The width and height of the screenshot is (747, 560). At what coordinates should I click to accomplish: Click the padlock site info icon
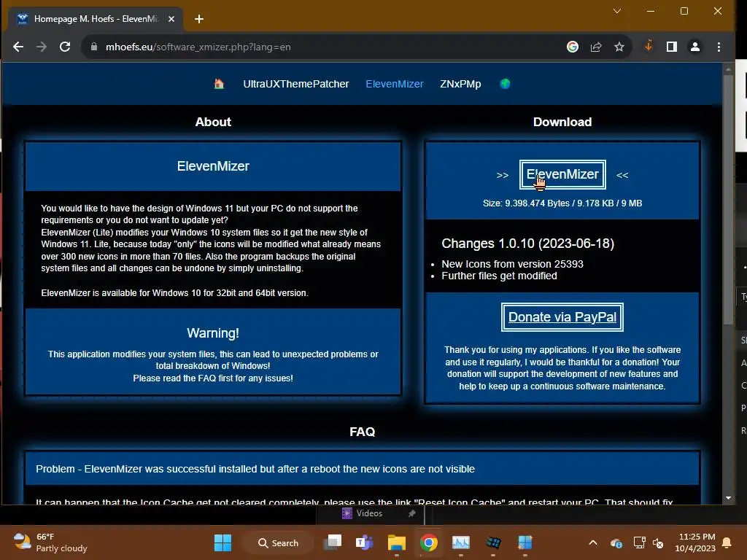tap(94, 47)
